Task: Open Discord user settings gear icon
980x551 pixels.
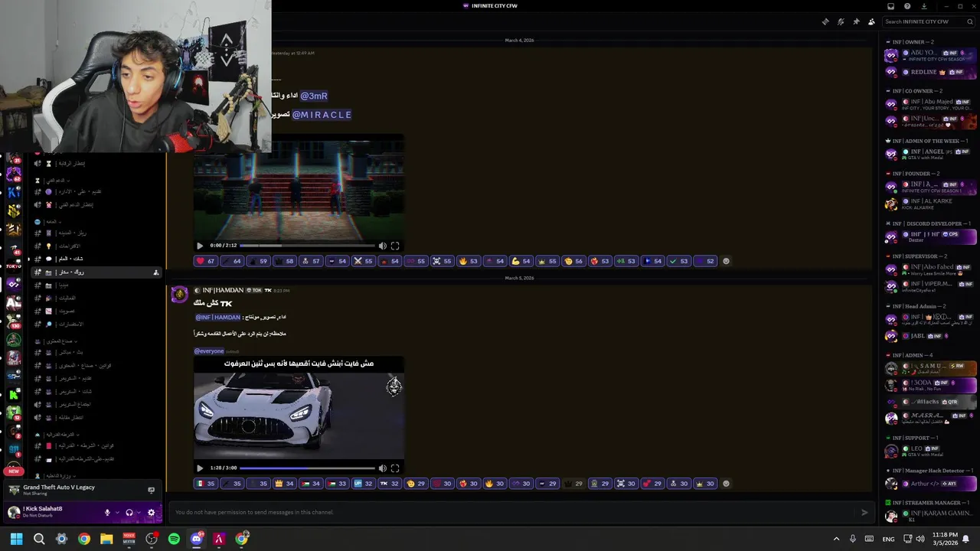Action: click(151, 513)
